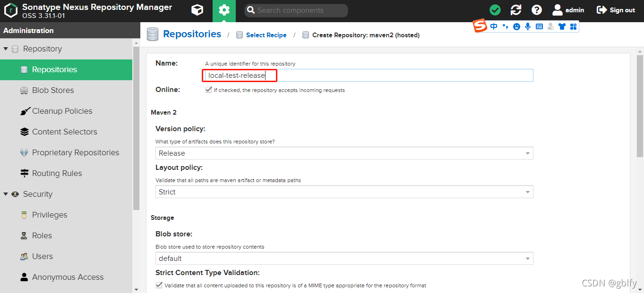Click the Refresh icon in header
644x293 pixels.
[516, 10]
